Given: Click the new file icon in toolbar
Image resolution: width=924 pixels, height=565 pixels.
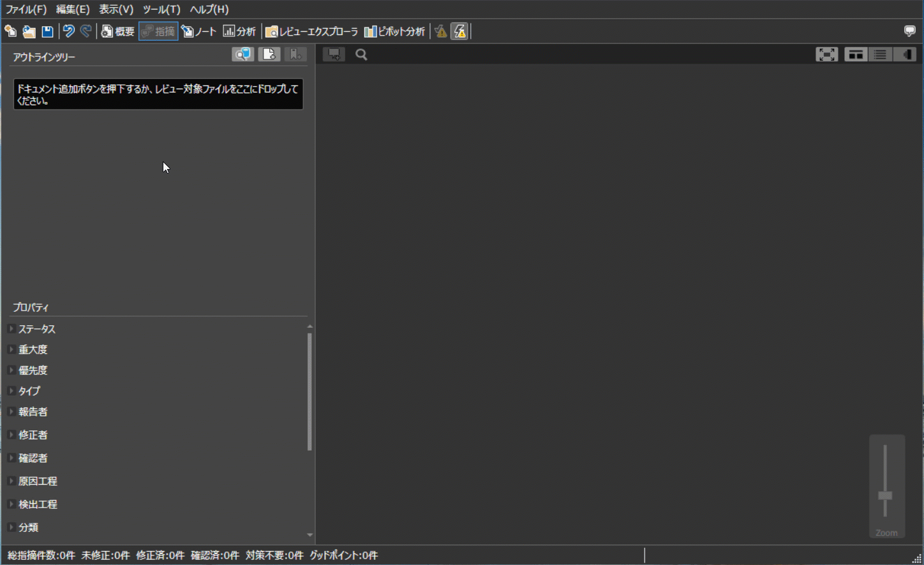Looking at the screenshot, I should [10, 31].
